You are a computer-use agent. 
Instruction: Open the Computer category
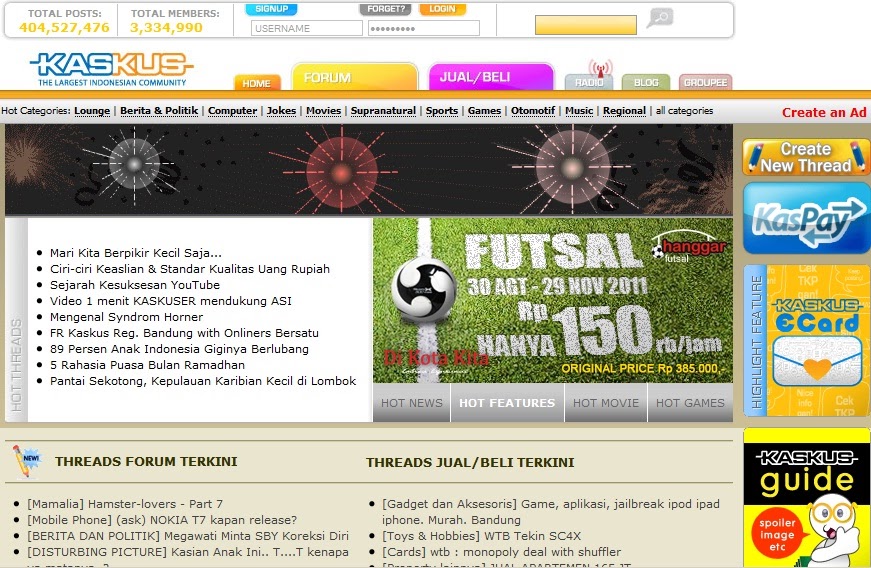[232, 111]
